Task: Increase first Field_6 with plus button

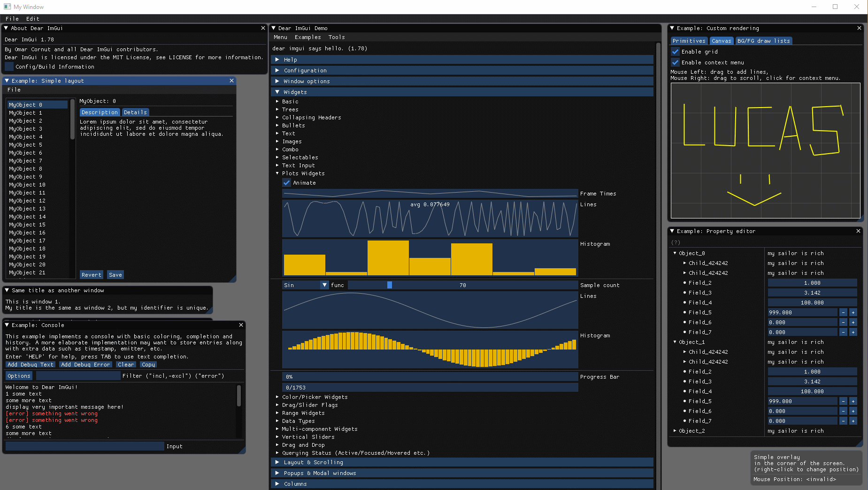Action: [853, 322]
